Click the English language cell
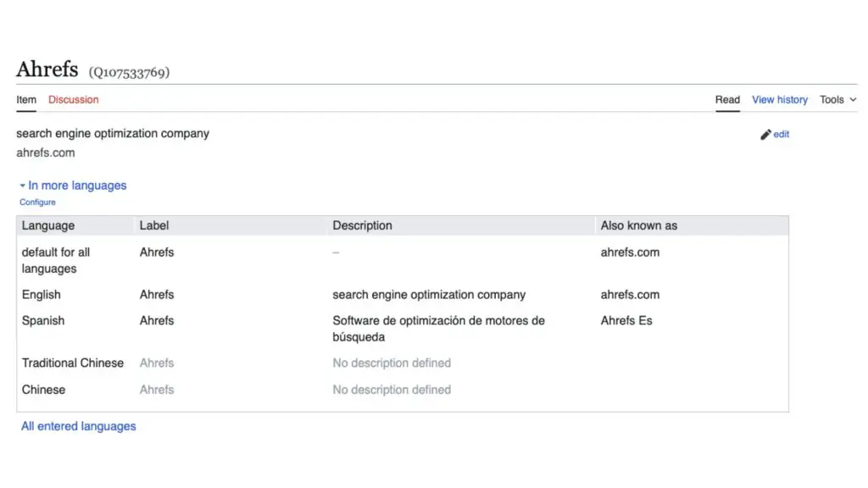The width and height of the screenshot is (868, 488). pyautogui.click(x=41, y=294)
